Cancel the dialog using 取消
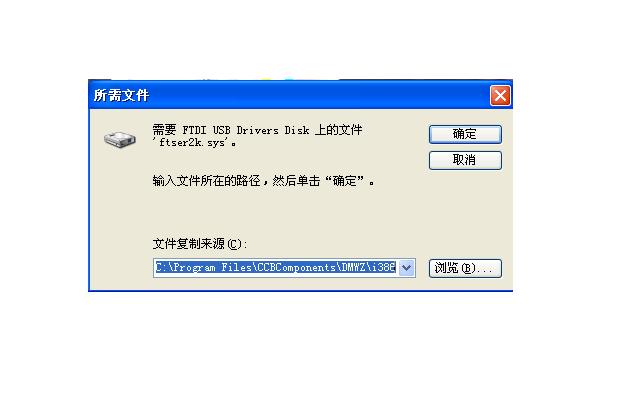The image size is (640, 400). (x=465, y=160)
